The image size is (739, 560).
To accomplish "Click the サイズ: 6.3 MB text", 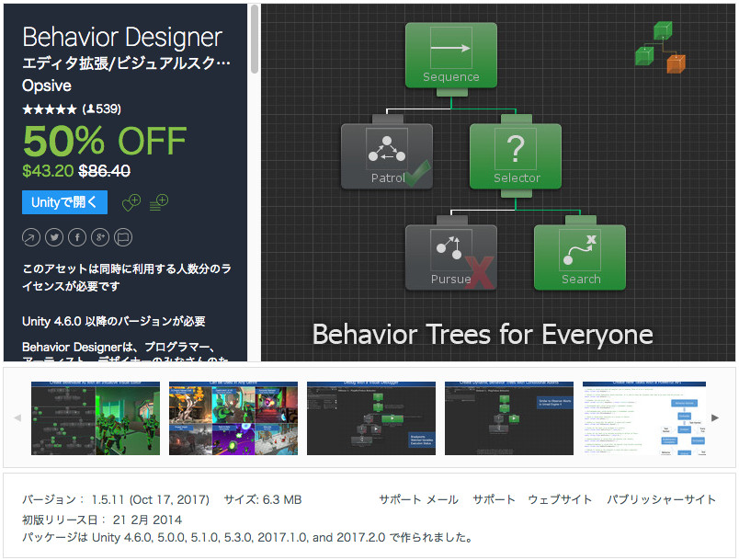I will coord(263,499).
